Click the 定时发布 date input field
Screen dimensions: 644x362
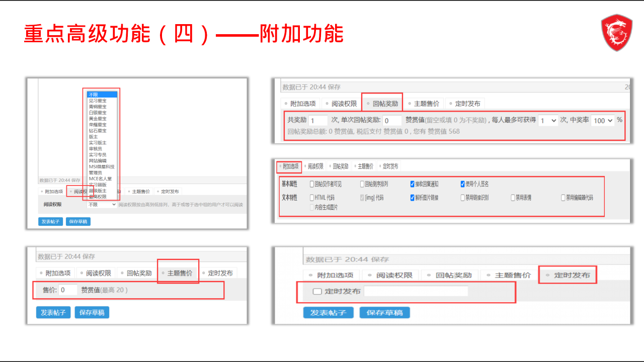(x=416, y=291)
